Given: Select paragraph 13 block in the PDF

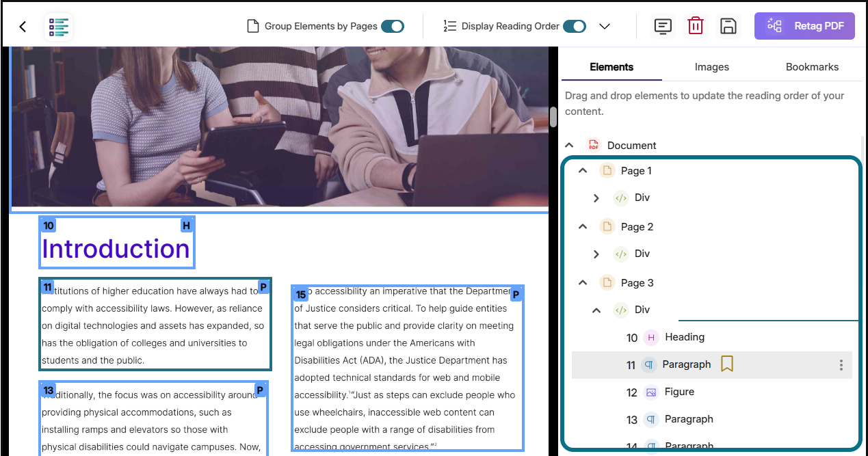Looking at the screenshot, I should [154, 418].
